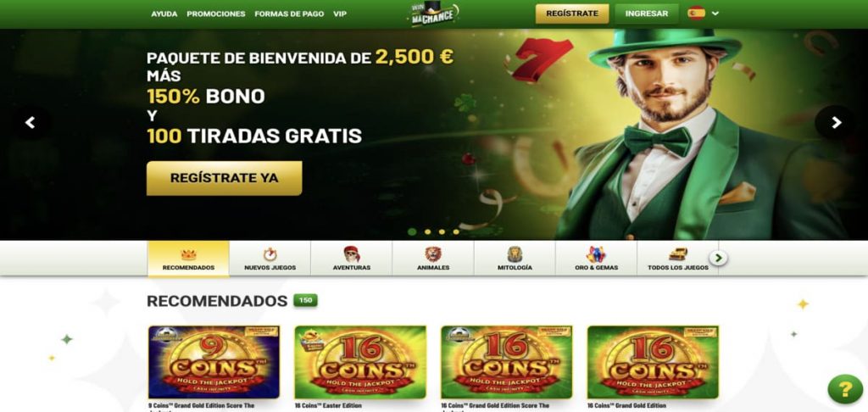
Task: Open the green help question mark bubble
Action: point(845,389)
